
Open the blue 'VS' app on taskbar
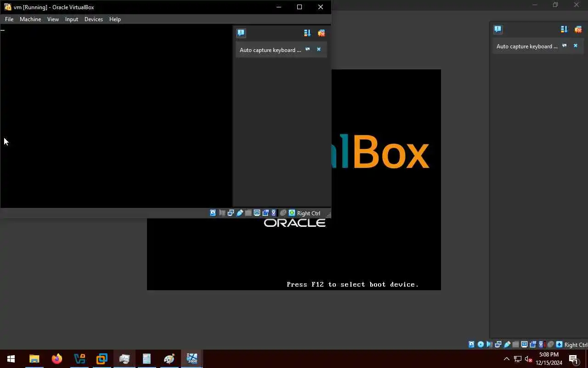(x=79, y=359)
